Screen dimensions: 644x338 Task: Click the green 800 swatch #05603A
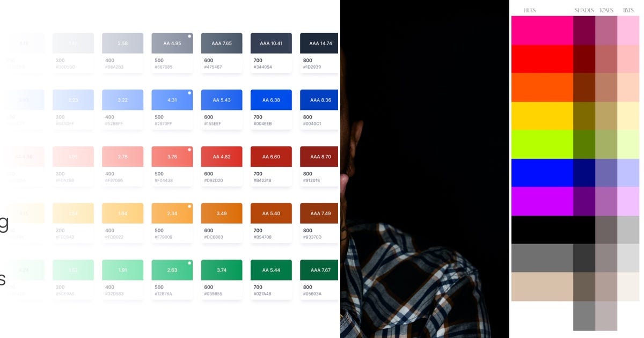[x=320, y=269]
